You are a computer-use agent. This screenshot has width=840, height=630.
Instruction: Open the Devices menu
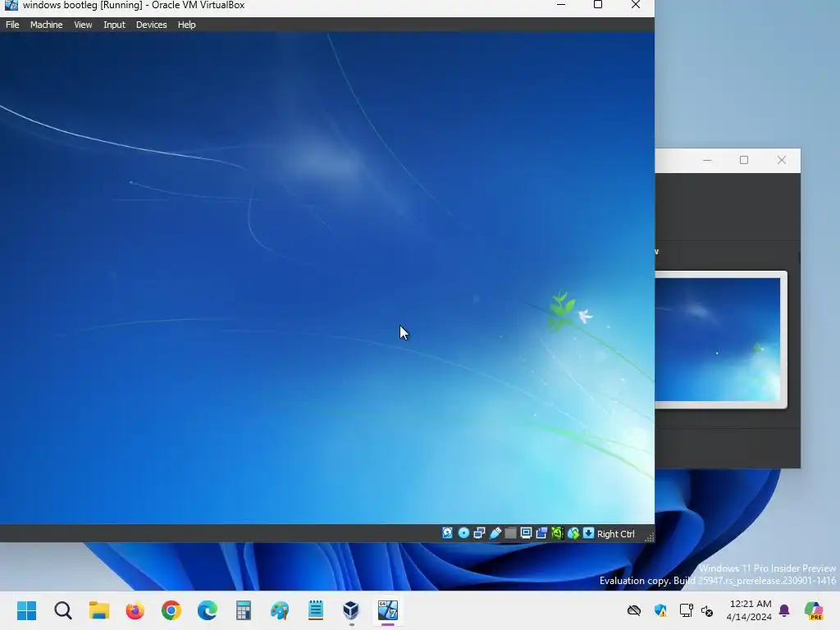pyautogui.click(x=151, y=25)
